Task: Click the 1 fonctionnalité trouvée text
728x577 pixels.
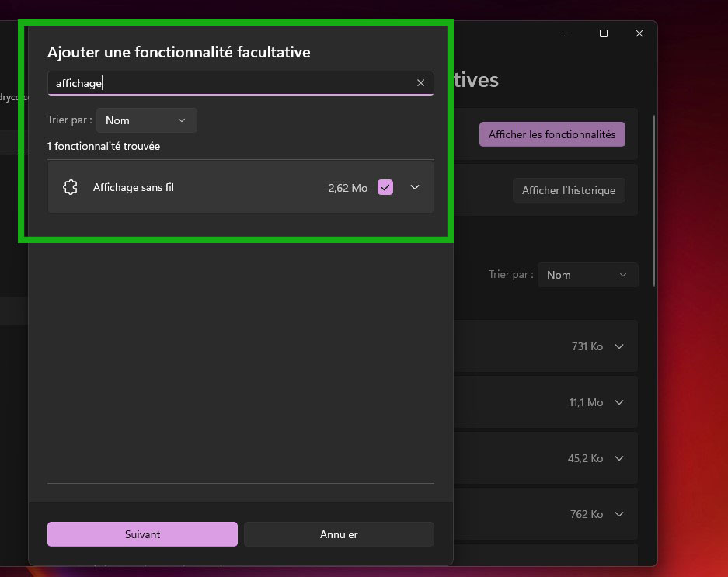Action: [103, 146]
